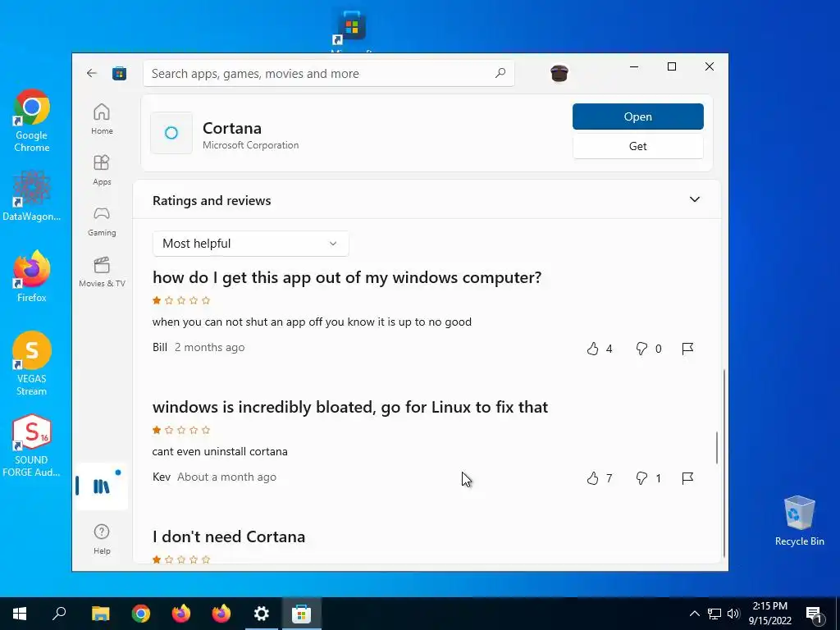Open Settings gear in taskbar

[262, 614]
